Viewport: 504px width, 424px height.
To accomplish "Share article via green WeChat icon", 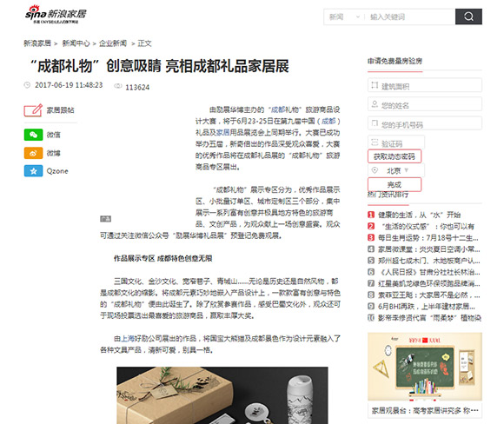I will 33,135.
